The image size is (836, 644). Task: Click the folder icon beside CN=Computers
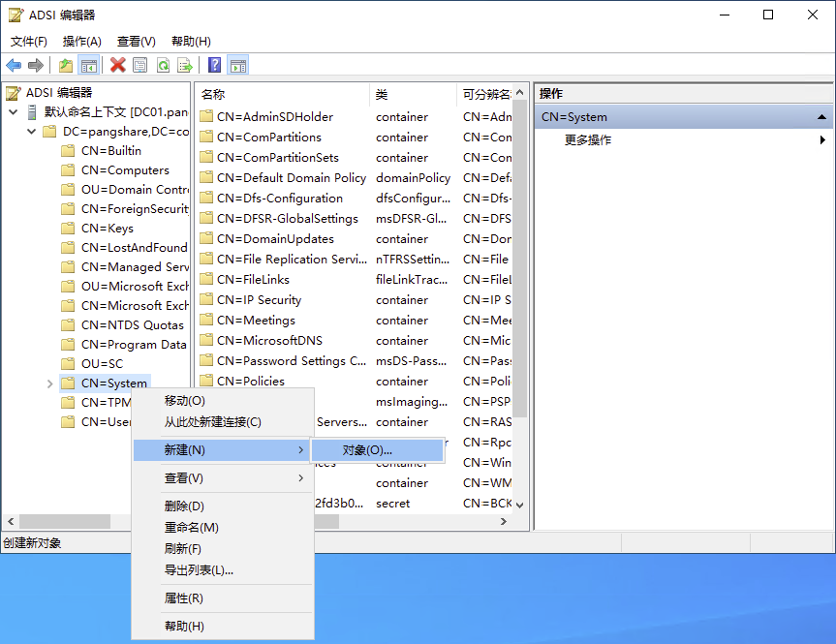tap(68, 170)
